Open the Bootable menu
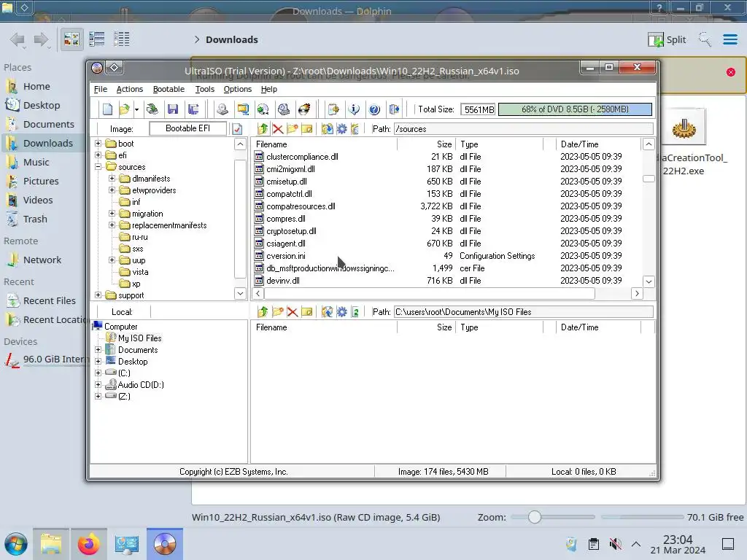 click(x=169, y=89)
